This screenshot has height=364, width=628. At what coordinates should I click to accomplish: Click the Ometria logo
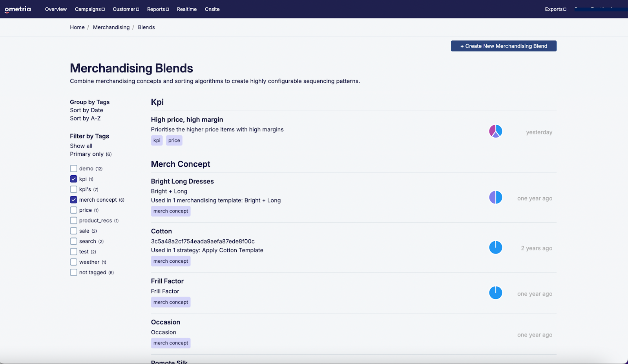coord(17,9)
